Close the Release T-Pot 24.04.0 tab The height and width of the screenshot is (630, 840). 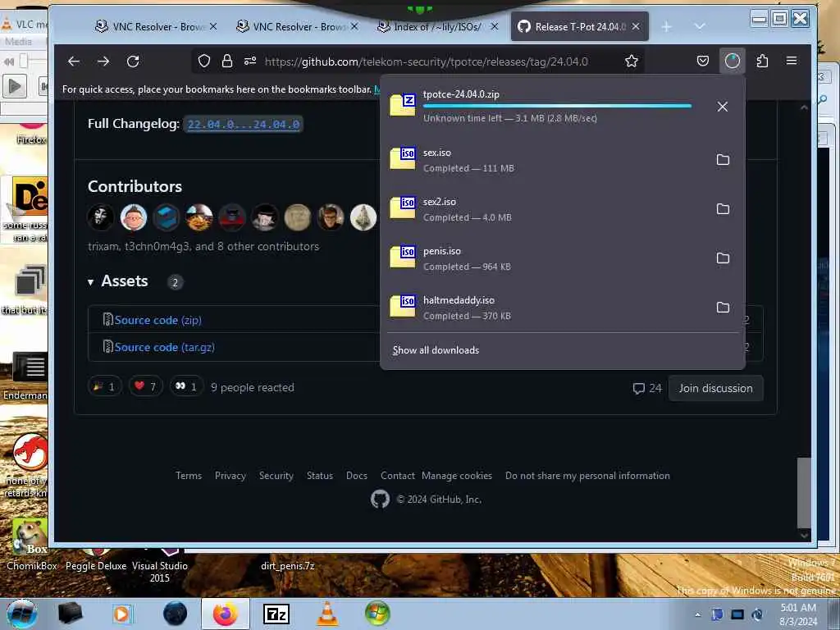point(636,26)
